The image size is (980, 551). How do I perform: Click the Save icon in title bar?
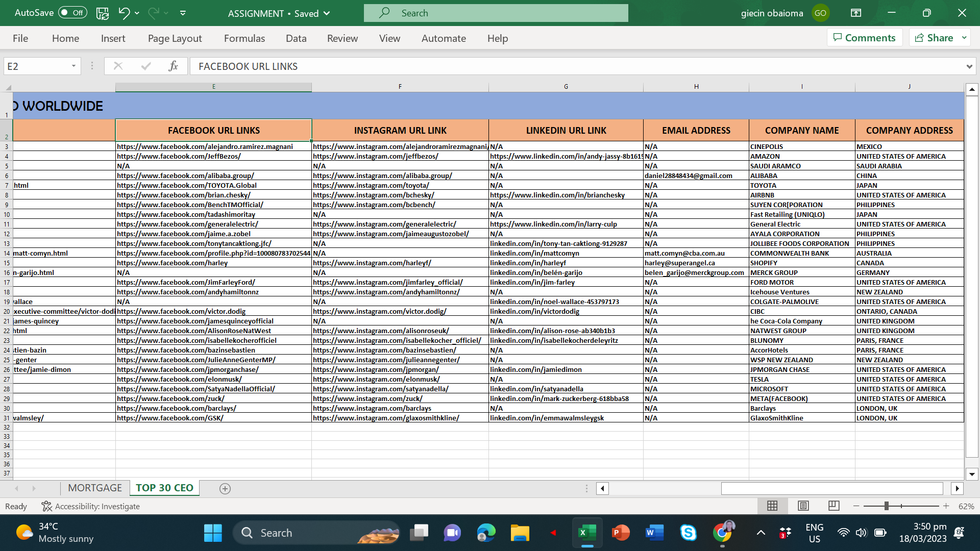click(103, 13)
